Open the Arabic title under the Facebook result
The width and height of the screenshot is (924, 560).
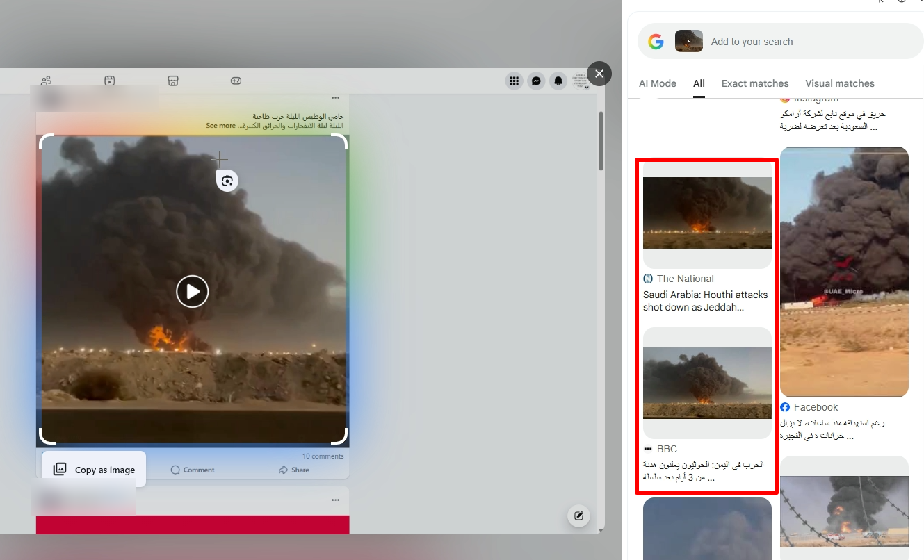(x=832, y=429)
